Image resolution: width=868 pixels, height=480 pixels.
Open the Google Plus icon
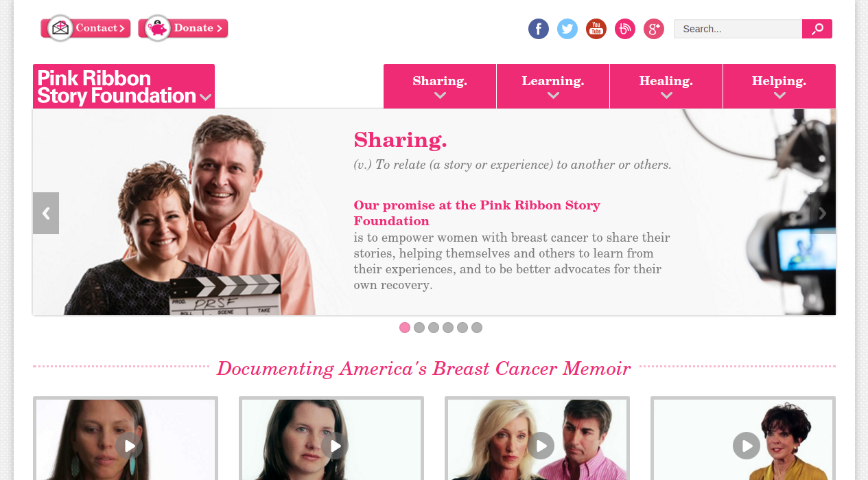[653, 29]
